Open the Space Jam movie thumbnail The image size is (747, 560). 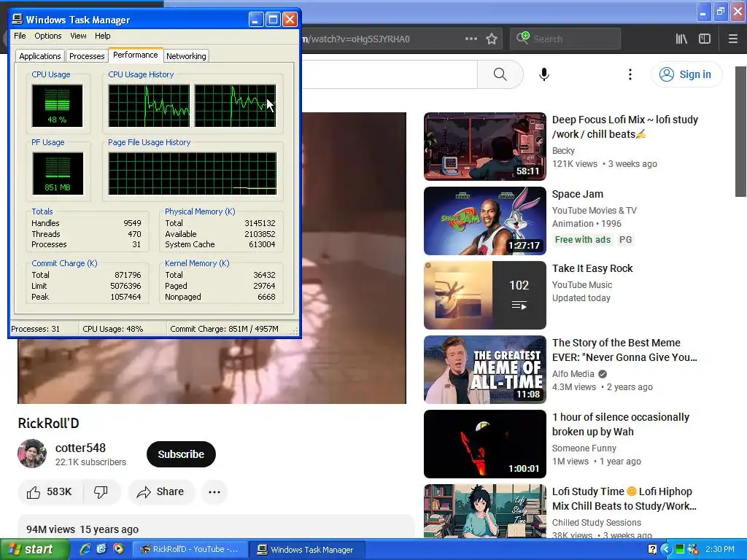(485, 221)
